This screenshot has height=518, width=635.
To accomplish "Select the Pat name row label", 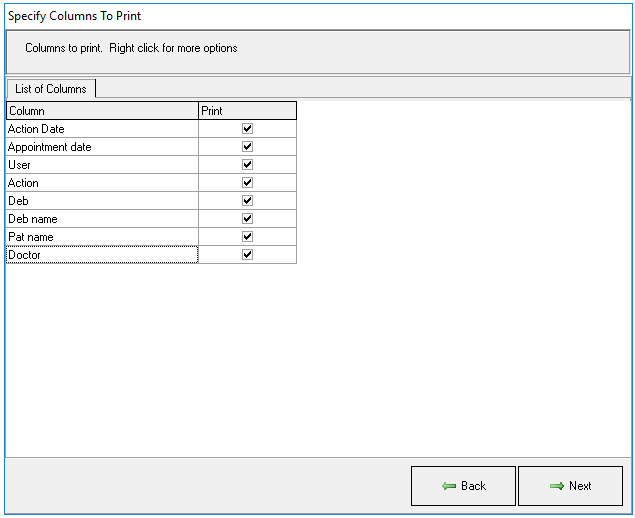I will 31,237.
